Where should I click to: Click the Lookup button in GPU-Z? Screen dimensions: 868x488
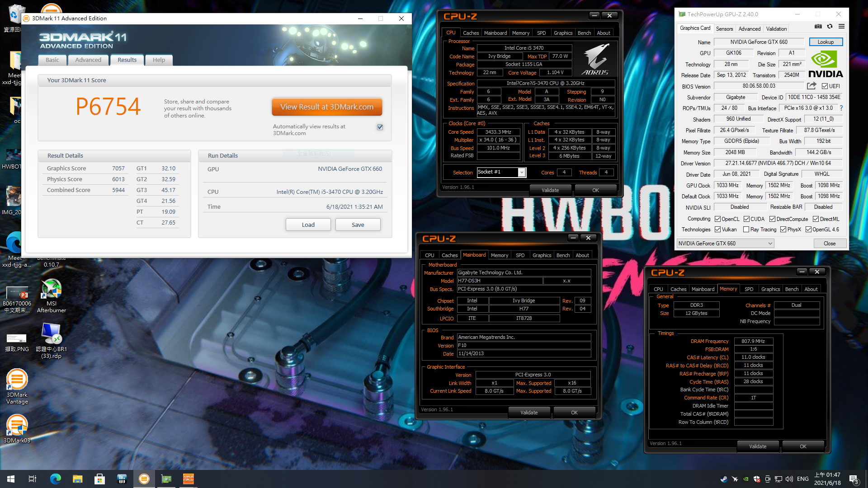point(826,42)
